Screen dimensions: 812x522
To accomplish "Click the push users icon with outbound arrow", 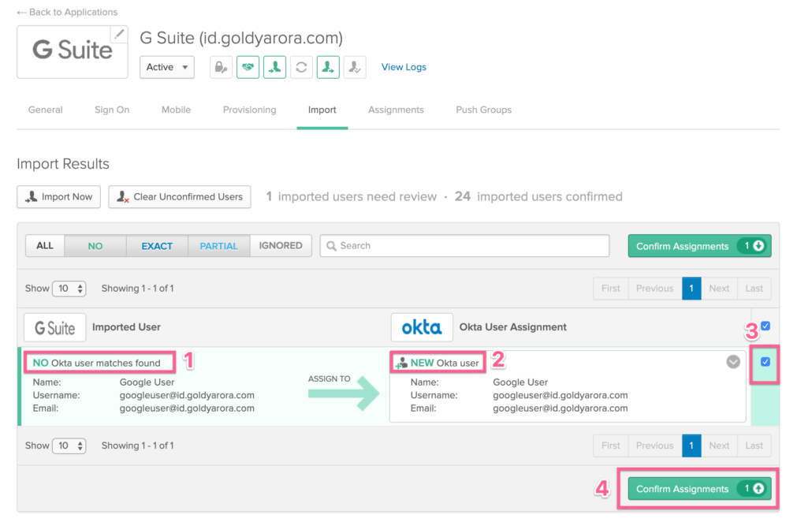I will (328, 67).
